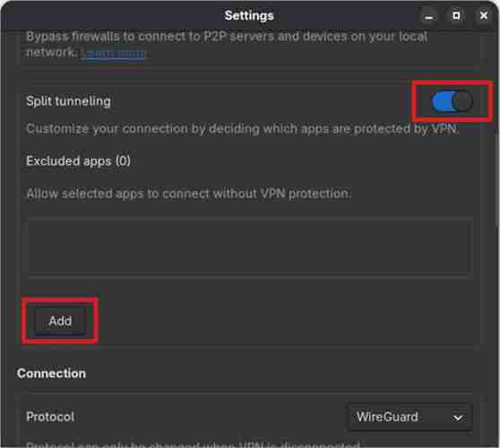The image size is (500, 448).
Task: Click the blue part of the Split tunneling switch
Action: (x=442, y=101)
